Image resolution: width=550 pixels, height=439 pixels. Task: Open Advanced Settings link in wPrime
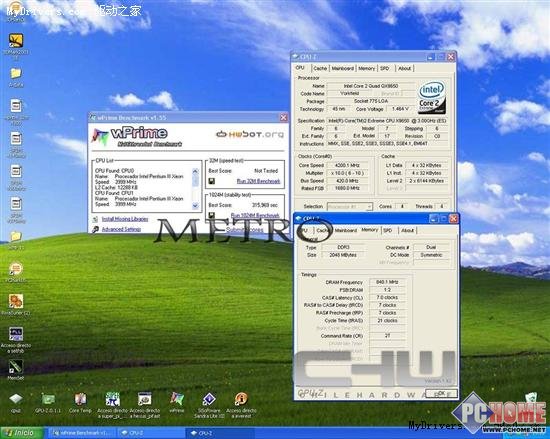click(x=121, y=229)
